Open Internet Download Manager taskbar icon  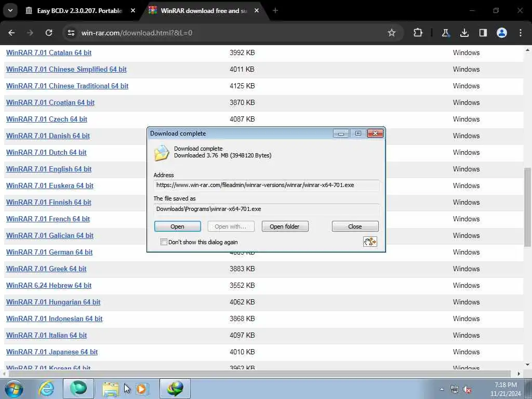click(x=175, y=389)
